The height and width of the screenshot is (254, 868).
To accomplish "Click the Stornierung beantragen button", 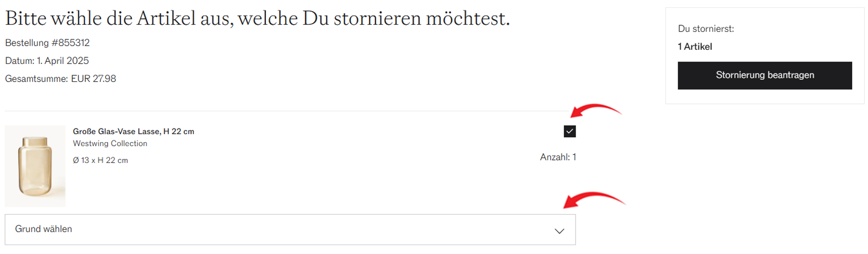I will click(765, 75).
